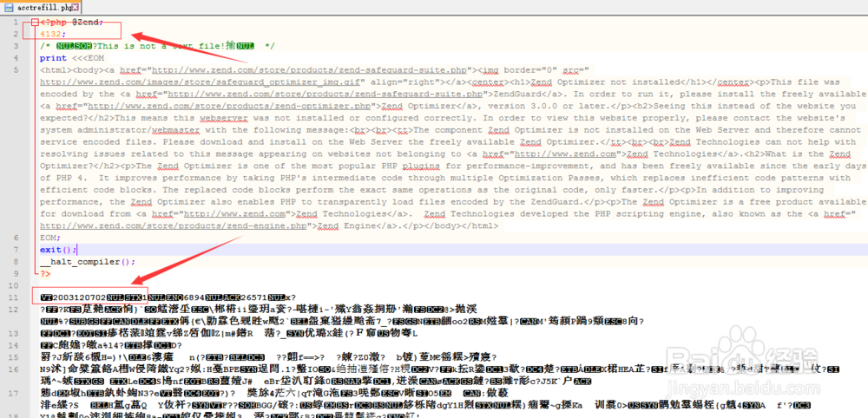Click the '2003120702' text on line 11
The width and height of the screenshot is (868, 418).
(82, 297)
